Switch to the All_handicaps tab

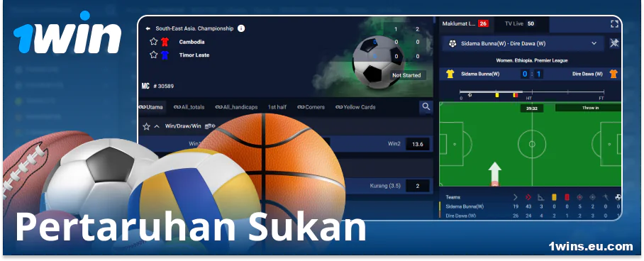(236, 107)
